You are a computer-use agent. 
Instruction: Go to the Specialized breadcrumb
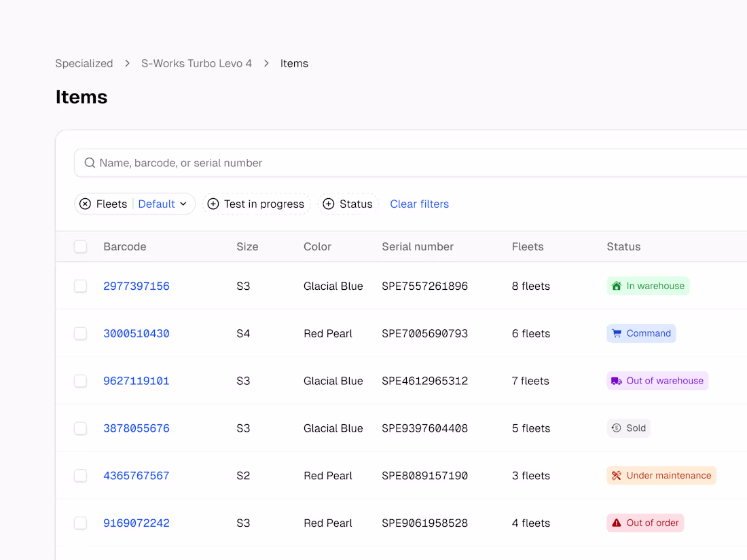point(84,64)
